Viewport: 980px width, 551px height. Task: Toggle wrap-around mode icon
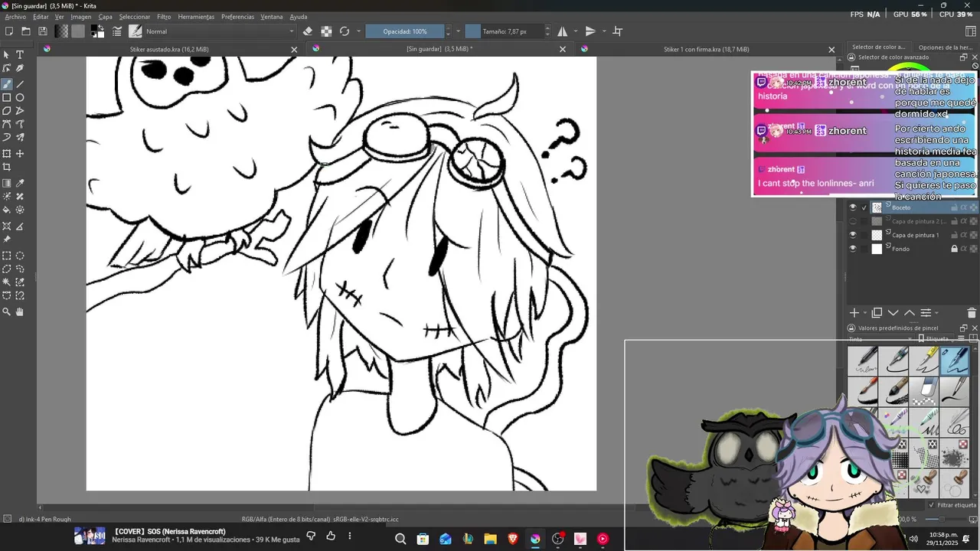click(618, 31)
